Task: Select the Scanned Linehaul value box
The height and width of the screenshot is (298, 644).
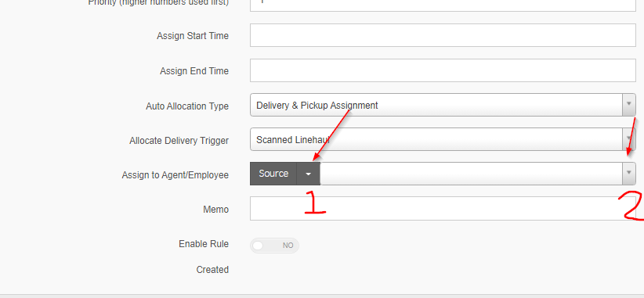Action: click(x=436, y=139)
